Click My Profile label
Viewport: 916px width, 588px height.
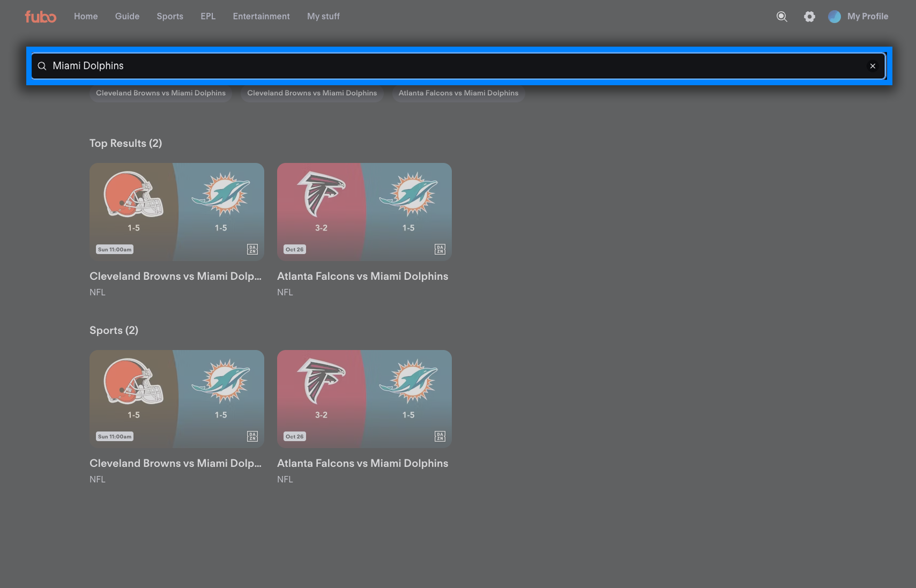868,17
